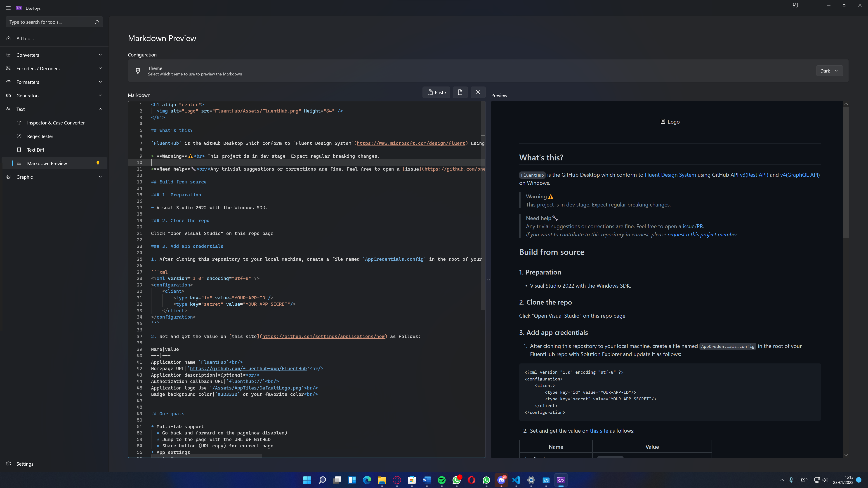Launch Visual Studio Code from the taskbar

(x=516, y=481)
